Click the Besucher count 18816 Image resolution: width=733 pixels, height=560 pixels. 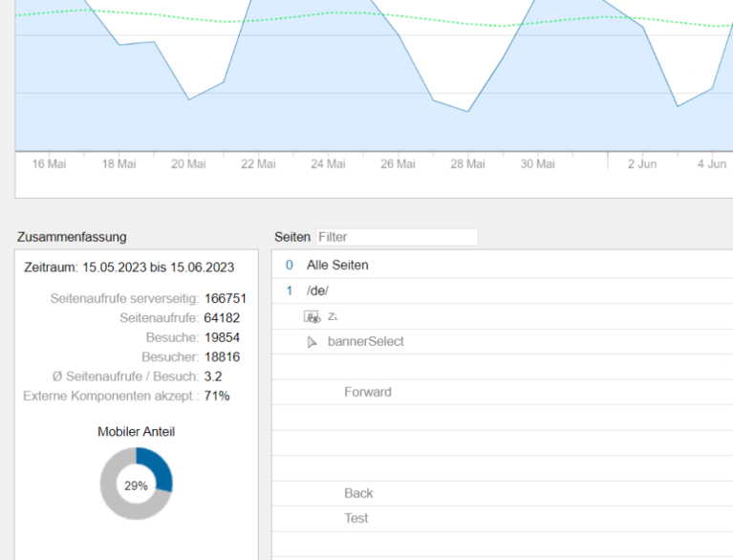(x=222, y=356)
